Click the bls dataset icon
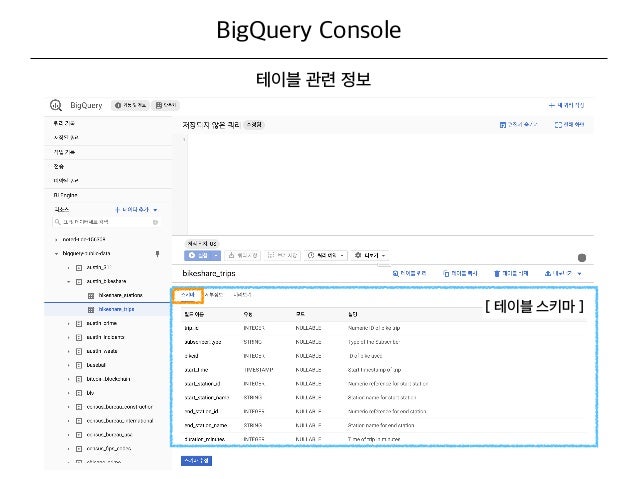Image resolution: width=638 pixels, height=479 pixels. click(79, 393)
